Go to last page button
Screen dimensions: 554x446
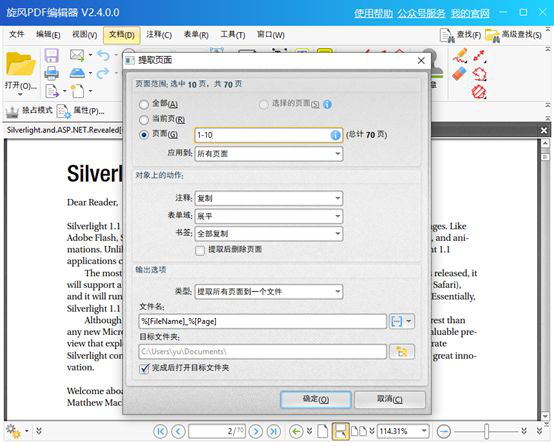click(x=273, y=431)
